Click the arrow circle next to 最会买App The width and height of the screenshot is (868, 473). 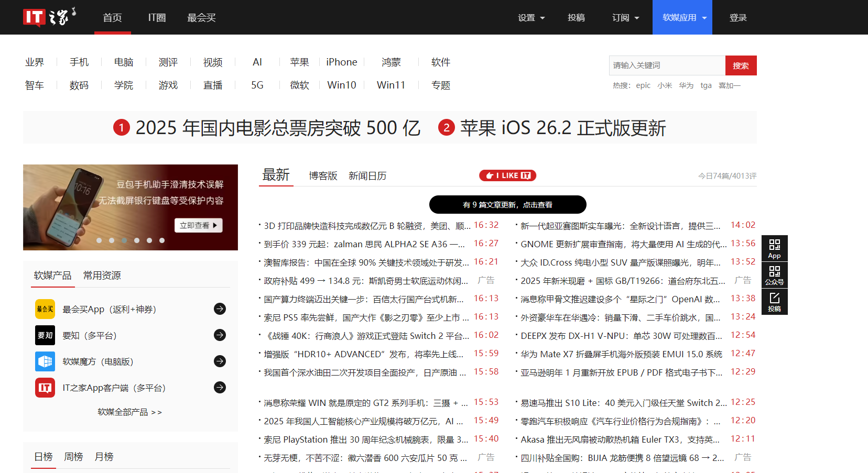[220, 309]
